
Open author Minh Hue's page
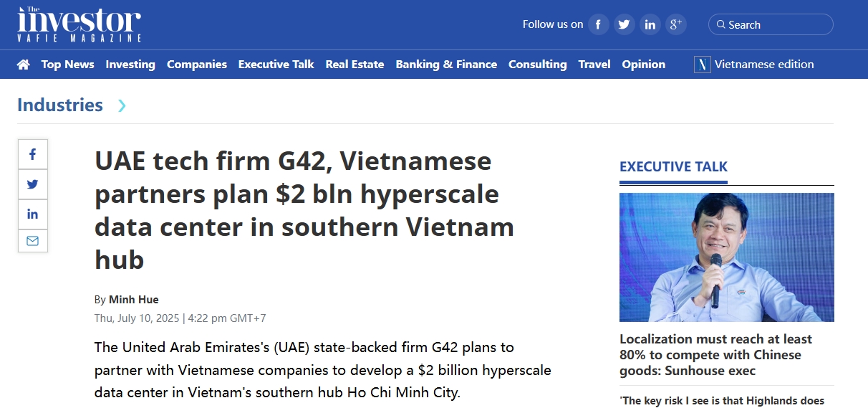[x=134, y=300]
